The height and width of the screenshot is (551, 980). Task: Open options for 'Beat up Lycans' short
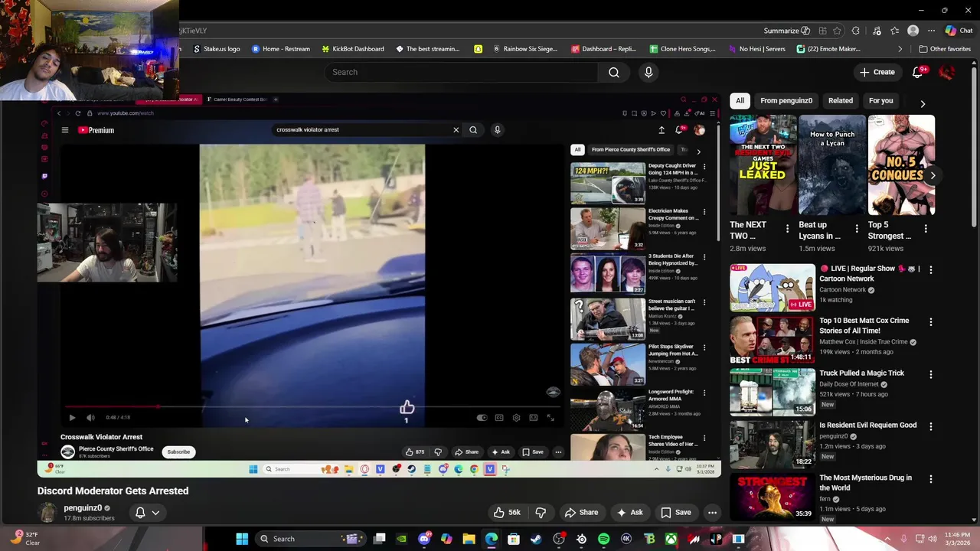(856, 229)
